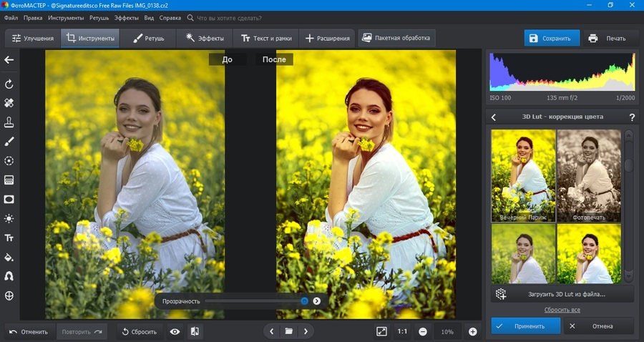Open the Ретушь tab
The image size is (644, 342).
click(x=148, y=38)
